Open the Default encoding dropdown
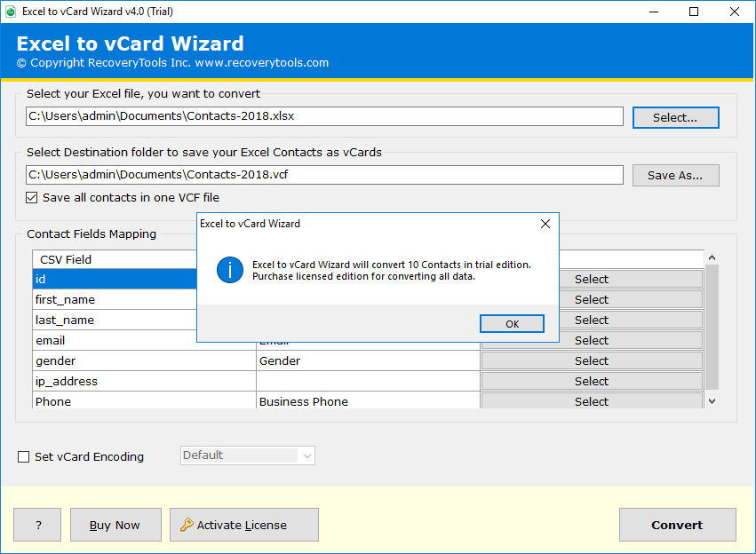 tap(248, 455)
